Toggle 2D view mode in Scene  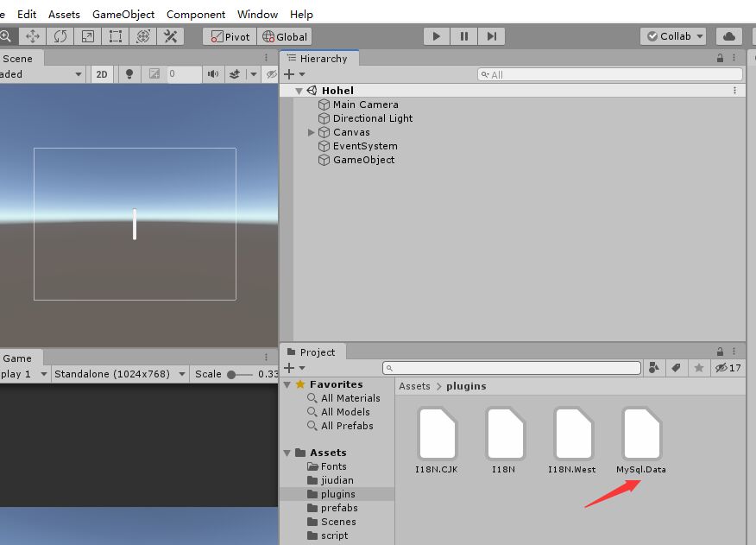[x=102, y=74]
